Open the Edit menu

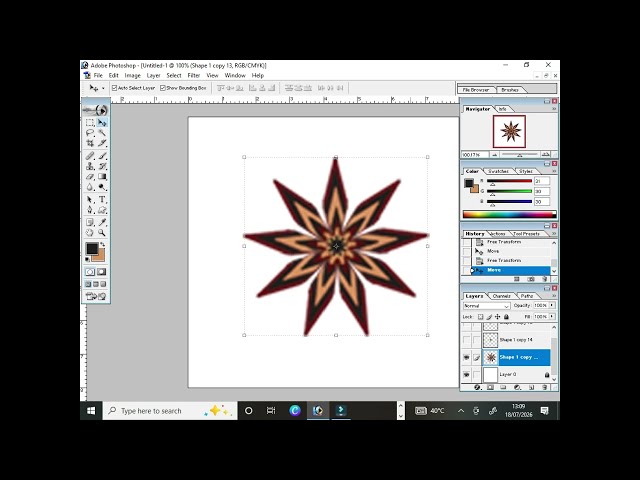click(x=113, y=76)
